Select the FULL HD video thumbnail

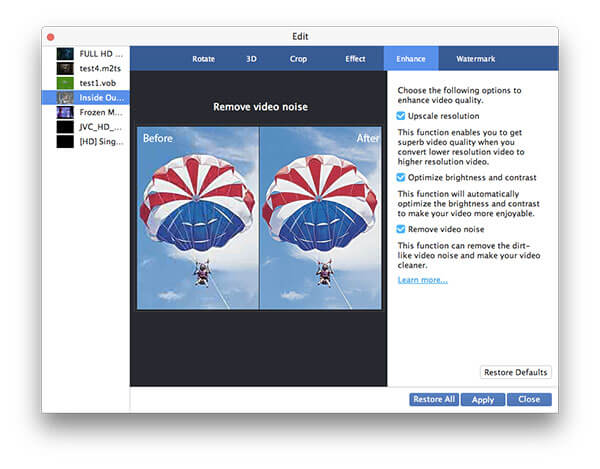[x=65, y=53]
